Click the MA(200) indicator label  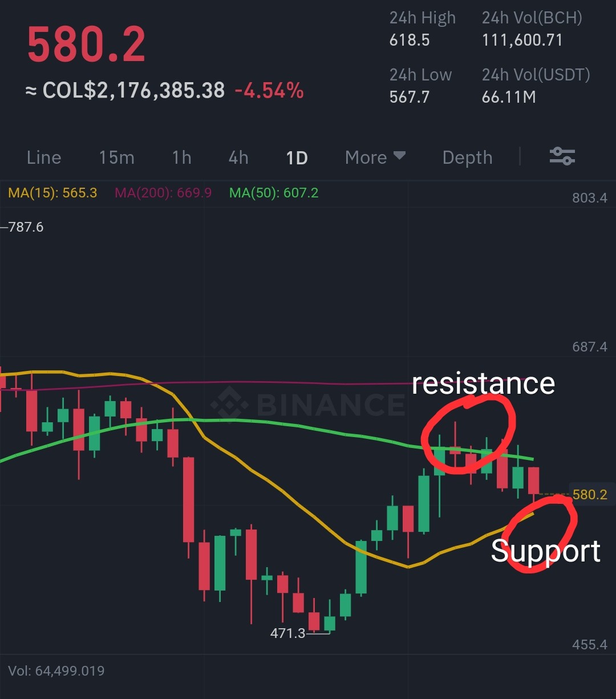pos(163,193)
